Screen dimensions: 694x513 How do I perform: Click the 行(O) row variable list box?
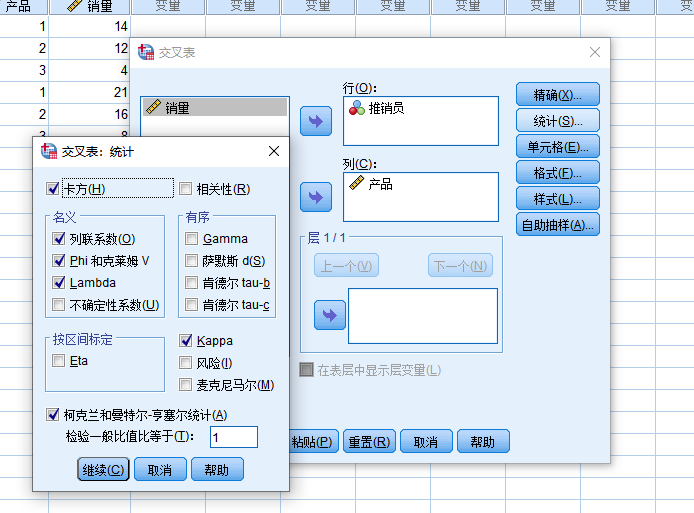421,121
